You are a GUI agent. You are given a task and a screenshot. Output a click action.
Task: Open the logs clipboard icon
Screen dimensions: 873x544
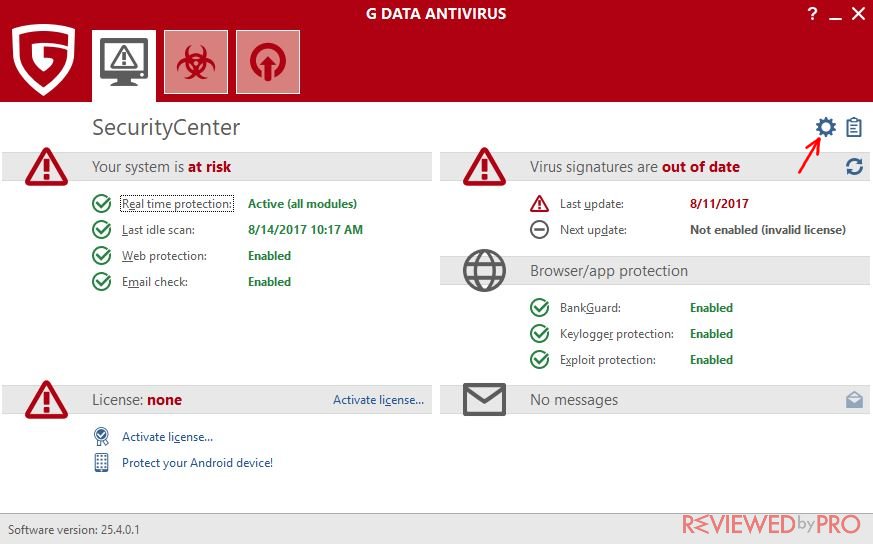[x=854, y=128]
